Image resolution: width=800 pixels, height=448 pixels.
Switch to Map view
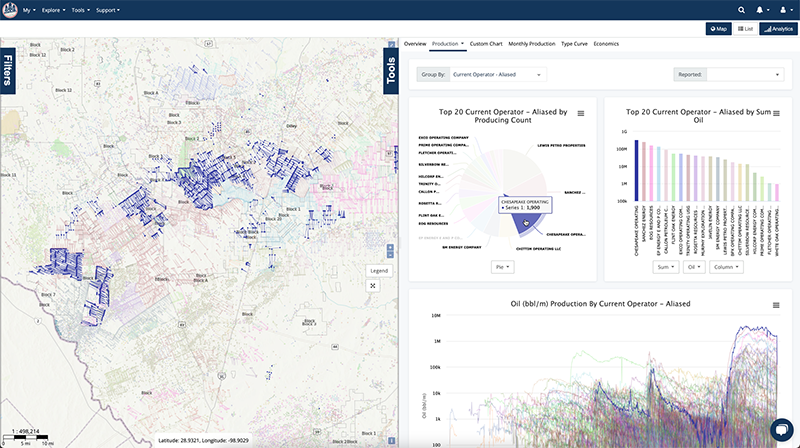coord(718,29)
